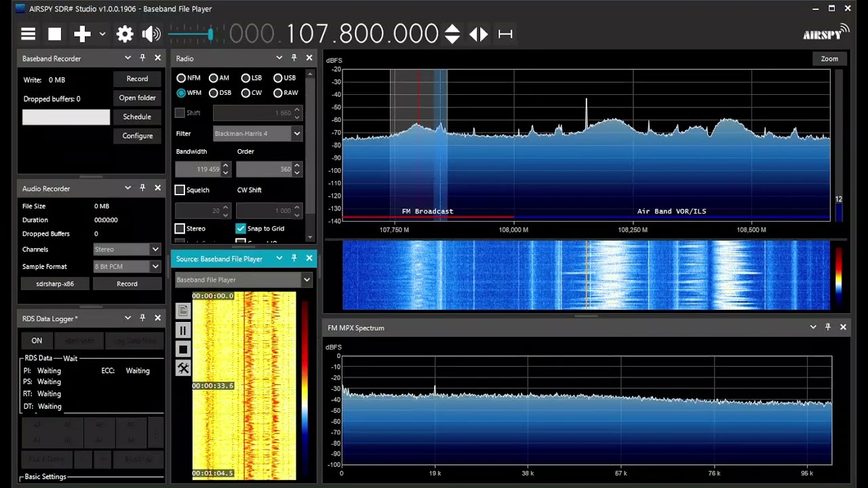Open Audio Recorder panel options chevron

tap(127, 188)
